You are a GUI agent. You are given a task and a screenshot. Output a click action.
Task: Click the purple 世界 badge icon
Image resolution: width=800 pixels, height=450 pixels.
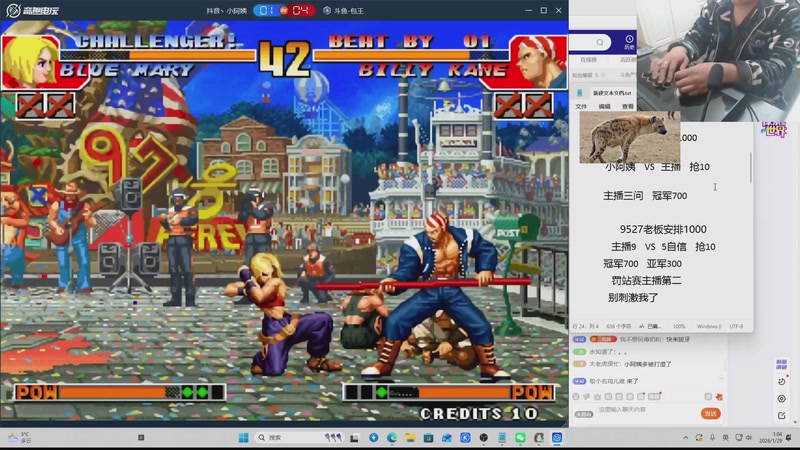pos(774,130)
